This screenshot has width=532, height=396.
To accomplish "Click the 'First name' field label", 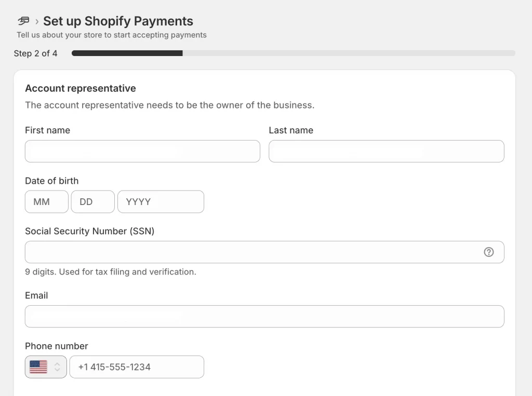I will [47, 130].
